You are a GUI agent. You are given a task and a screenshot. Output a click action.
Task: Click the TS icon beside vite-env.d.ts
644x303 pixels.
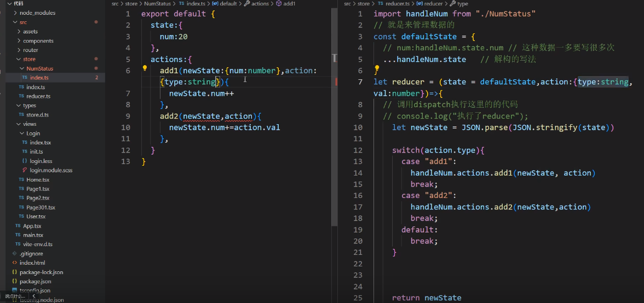pyautogui.click(x=18, y=244)
